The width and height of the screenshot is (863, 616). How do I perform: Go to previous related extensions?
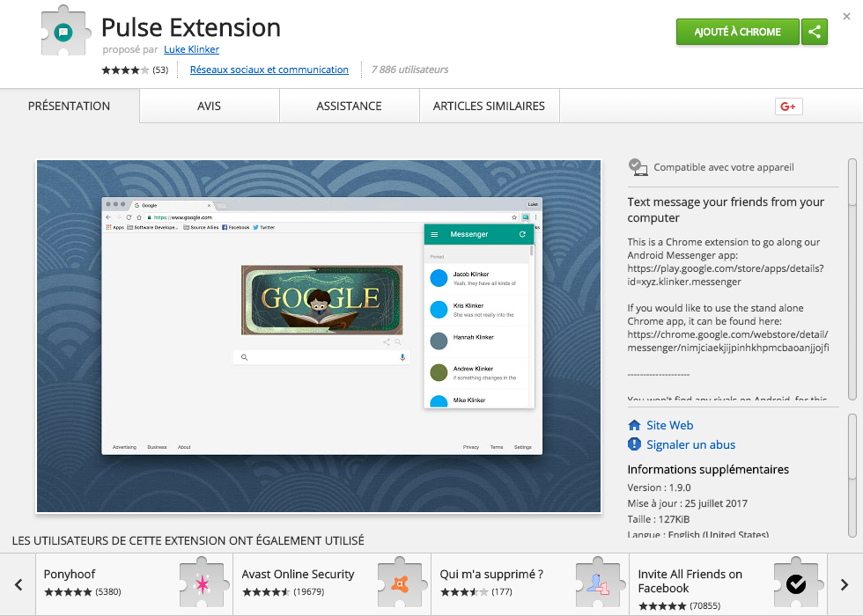pos(18,584)
